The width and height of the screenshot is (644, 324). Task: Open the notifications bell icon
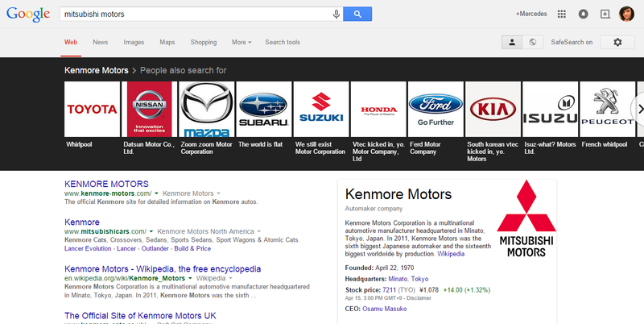(583, 14)
